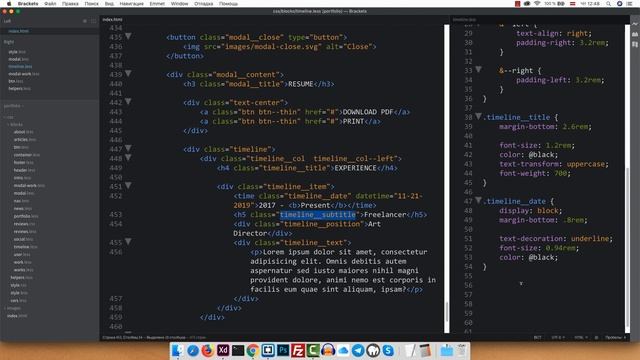
Task: Open Photoshop from the dock
Action: tap(283, 350)
